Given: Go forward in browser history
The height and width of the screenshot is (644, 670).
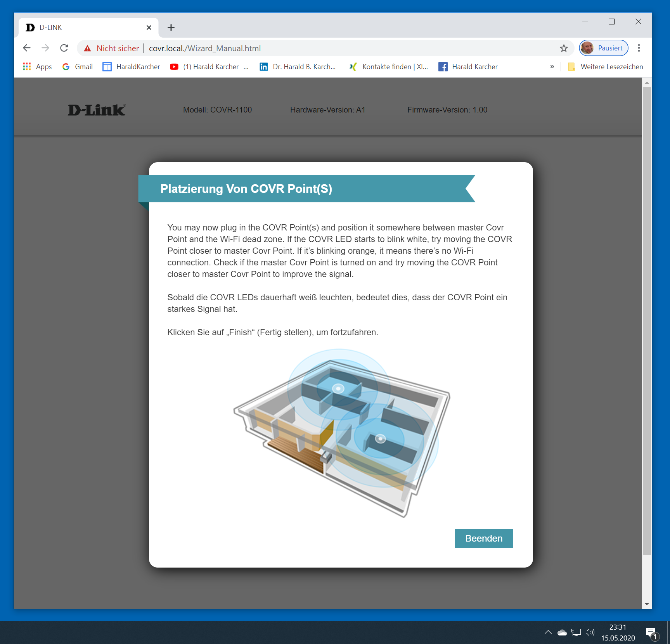Looking at the screenshot, I should 45,48.
